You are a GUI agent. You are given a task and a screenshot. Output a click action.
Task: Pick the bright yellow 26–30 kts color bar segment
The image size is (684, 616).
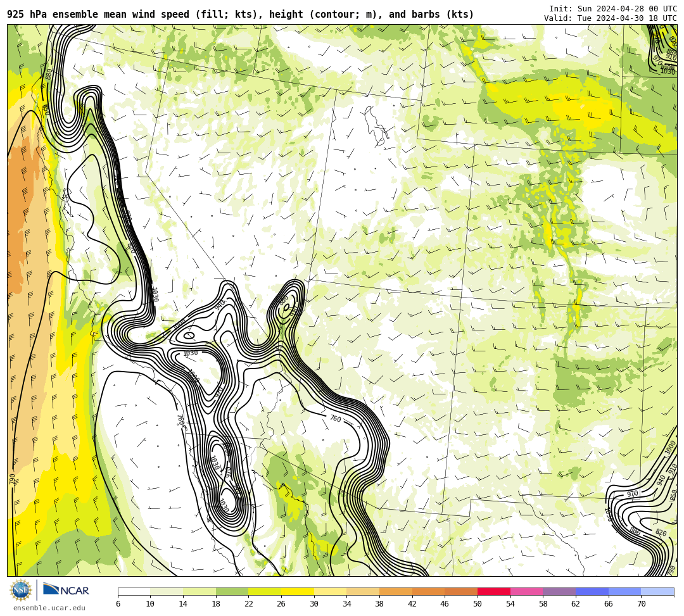pyautogui.click(x=298, y=591)
